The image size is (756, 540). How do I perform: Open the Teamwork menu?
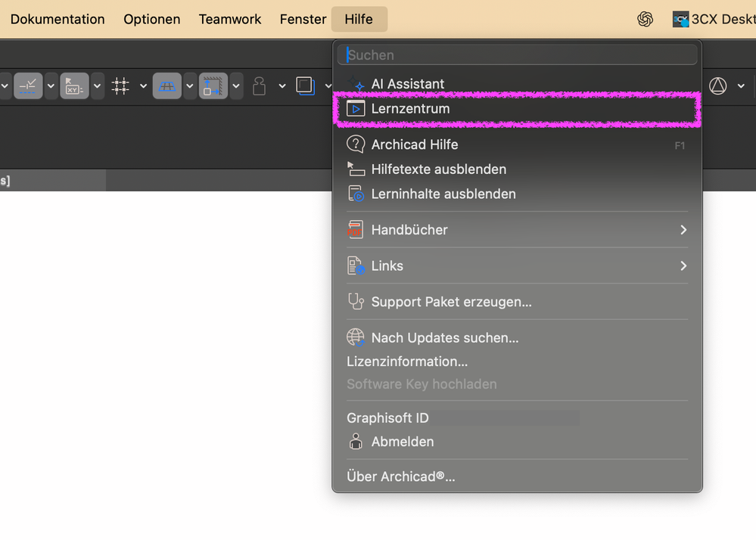coord(230,20)
